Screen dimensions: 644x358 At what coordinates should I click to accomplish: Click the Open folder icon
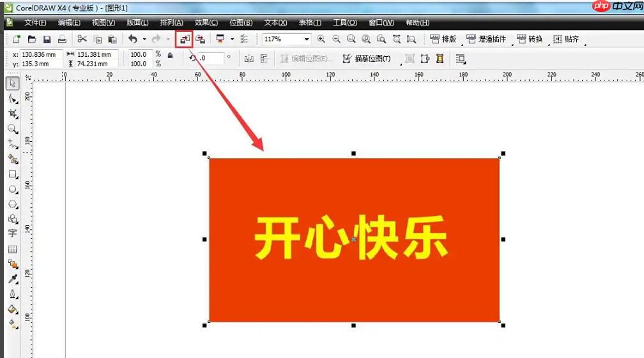pos(32,40)
